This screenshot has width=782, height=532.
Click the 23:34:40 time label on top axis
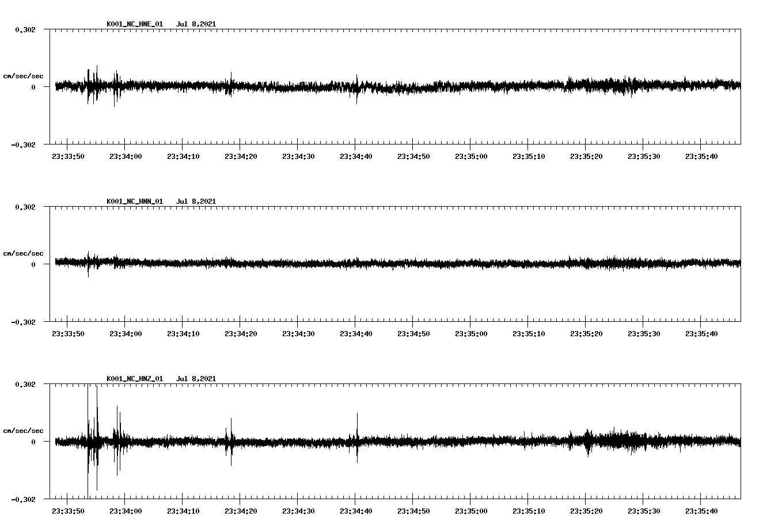pos(355,155)
